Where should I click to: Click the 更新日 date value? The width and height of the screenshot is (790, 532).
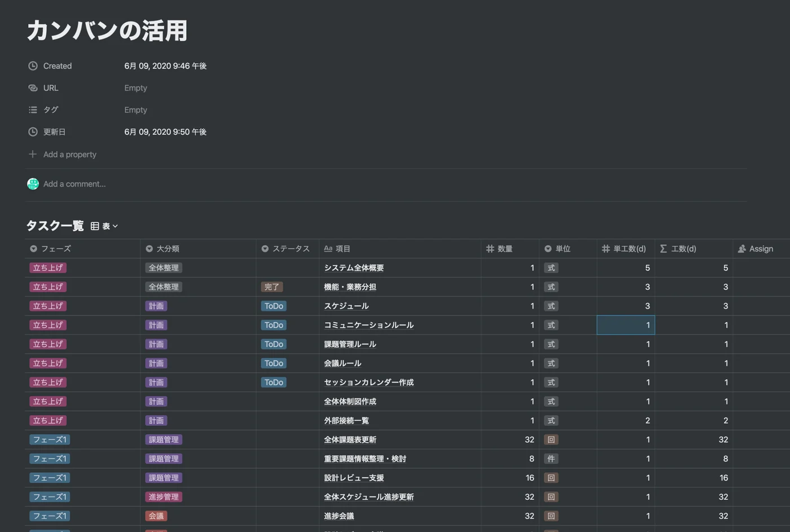click(x=165, y=132)
